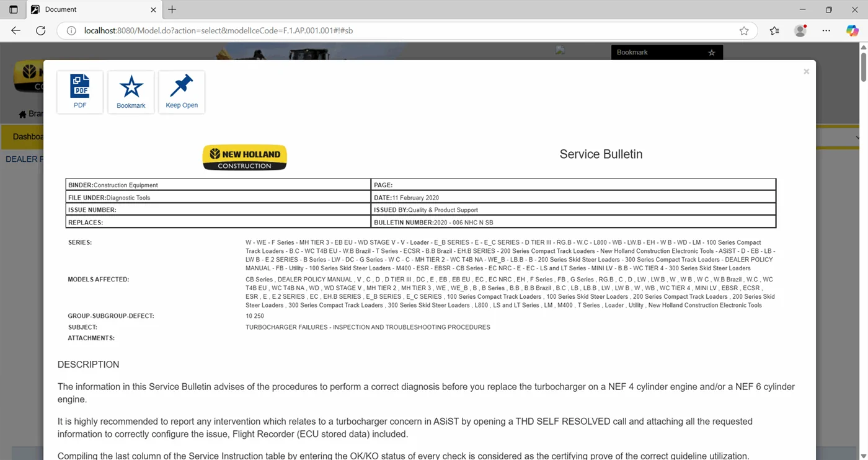Select ISSUED BY: Quality & Product Support
The height and width of the screenshot is (460, 868).
click(x=573, y=210)
